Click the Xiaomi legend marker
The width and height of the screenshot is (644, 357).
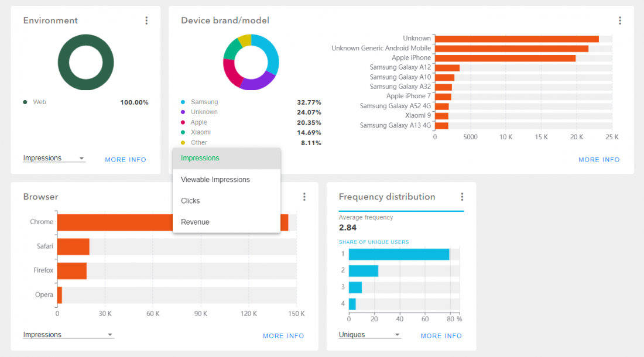click(184, 132)
